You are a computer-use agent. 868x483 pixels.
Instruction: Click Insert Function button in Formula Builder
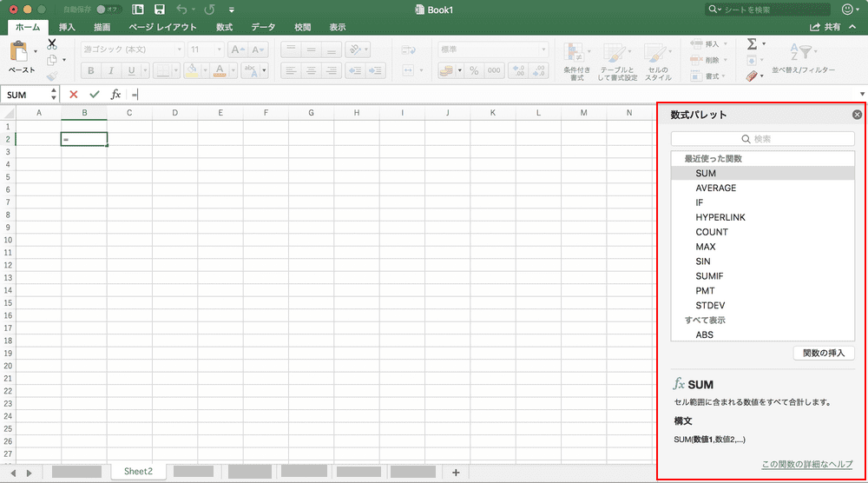pos(824,353)
